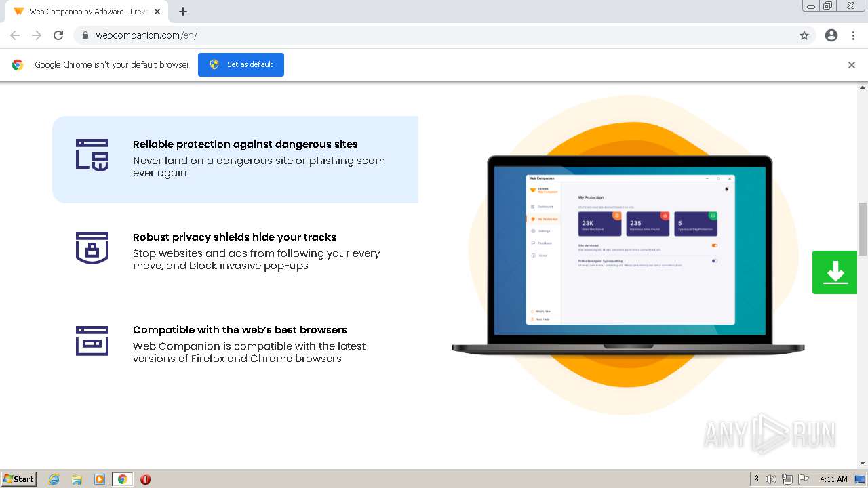Click the scrollbar up arrow

pyautogui.click(x=863, y=87)
